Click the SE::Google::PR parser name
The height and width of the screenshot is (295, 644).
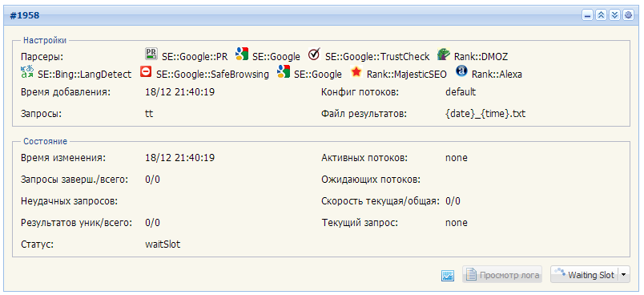pyautogui.click(x=195, y=57)
